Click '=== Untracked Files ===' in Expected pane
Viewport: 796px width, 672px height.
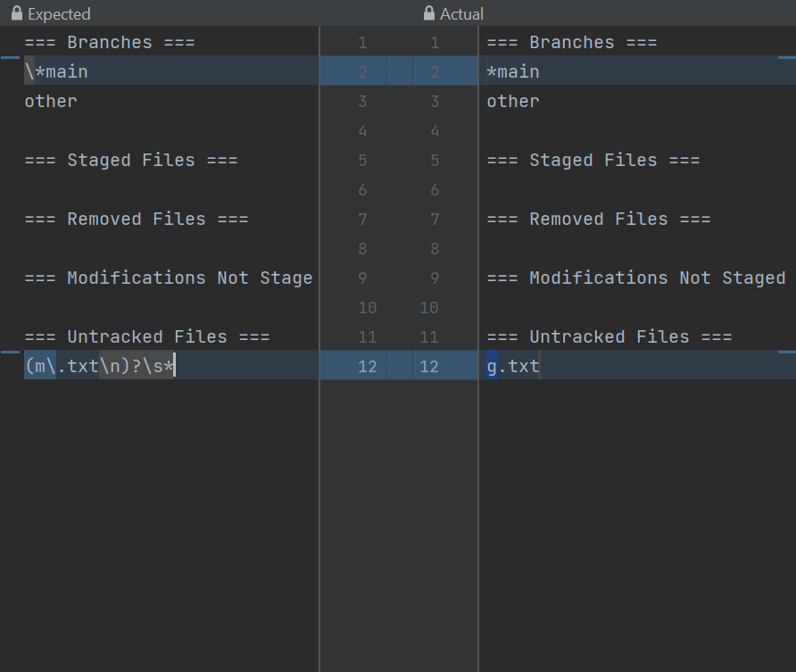pyautogui.click(x=147, y=336)
